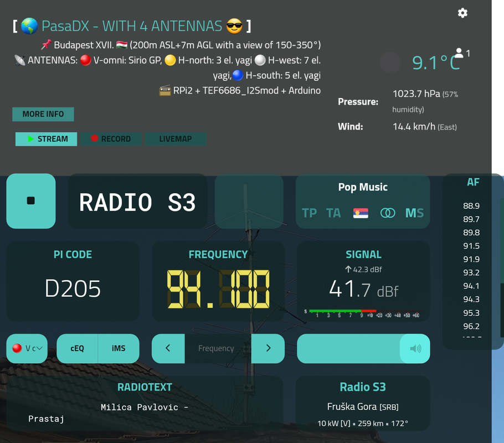This screenshot has width=504, height=443.
Task: Start the audio STREAM
Action: point(47,139)
